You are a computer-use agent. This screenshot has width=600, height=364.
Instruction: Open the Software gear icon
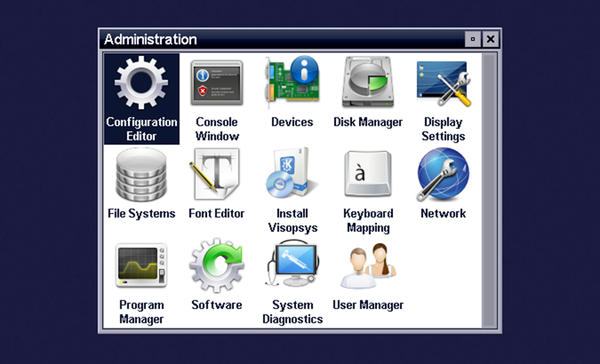216,265
